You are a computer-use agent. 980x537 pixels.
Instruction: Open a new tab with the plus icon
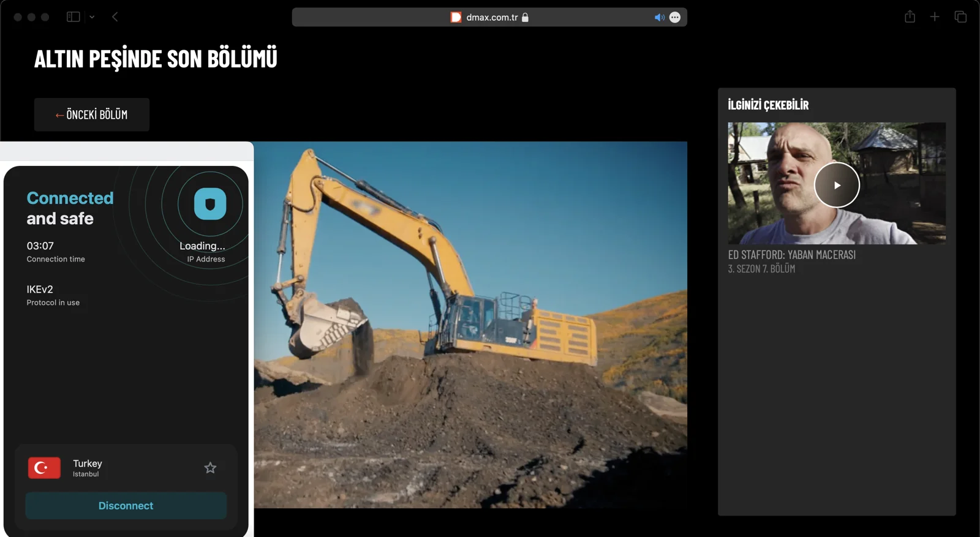935,17
